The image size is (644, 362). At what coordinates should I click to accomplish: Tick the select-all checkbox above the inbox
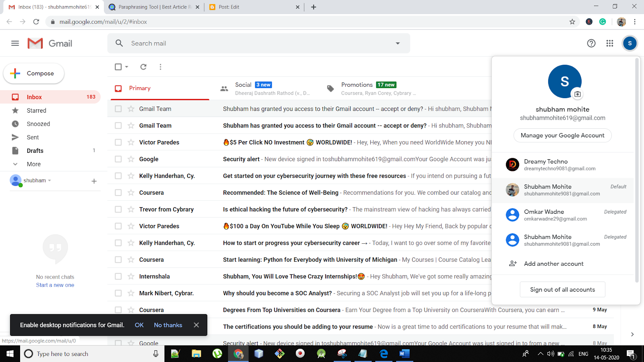click(x=118, y=67)
